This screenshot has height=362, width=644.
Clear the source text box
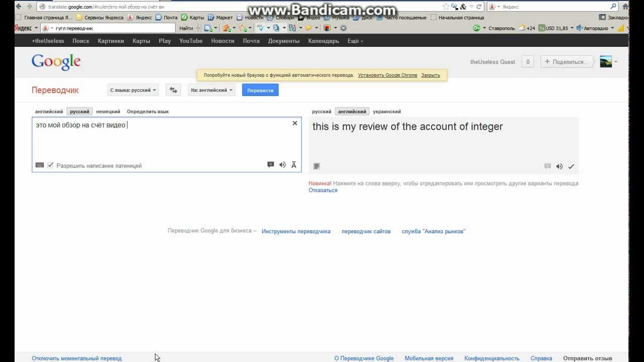295,123
